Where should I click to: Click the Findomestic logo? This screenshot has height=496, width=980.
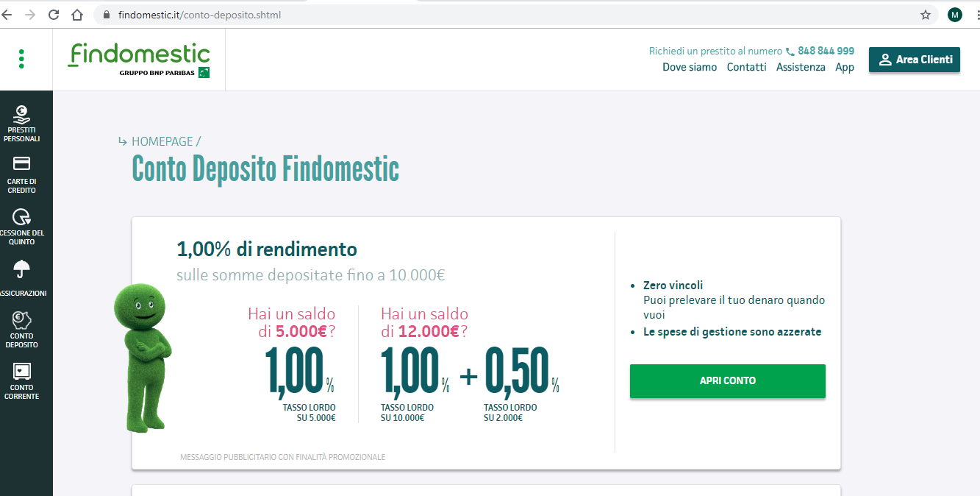139,60
